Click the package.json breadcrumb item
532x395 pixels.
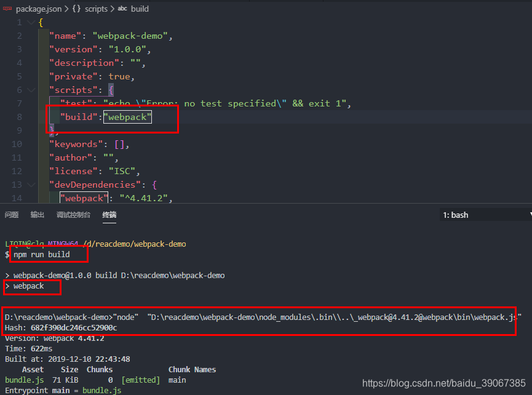tap(39, 9)
